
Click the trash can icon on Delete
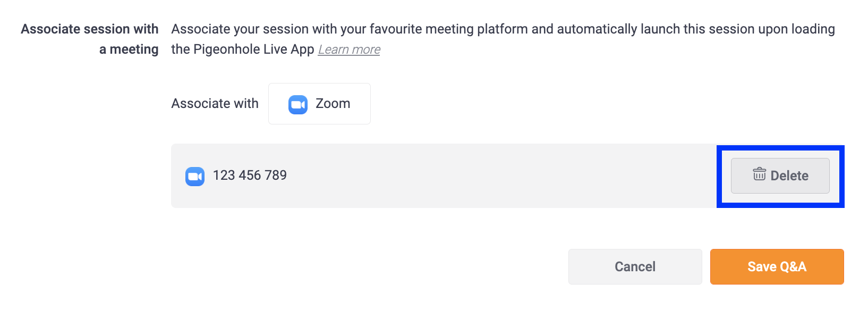[x=760, y=174]
